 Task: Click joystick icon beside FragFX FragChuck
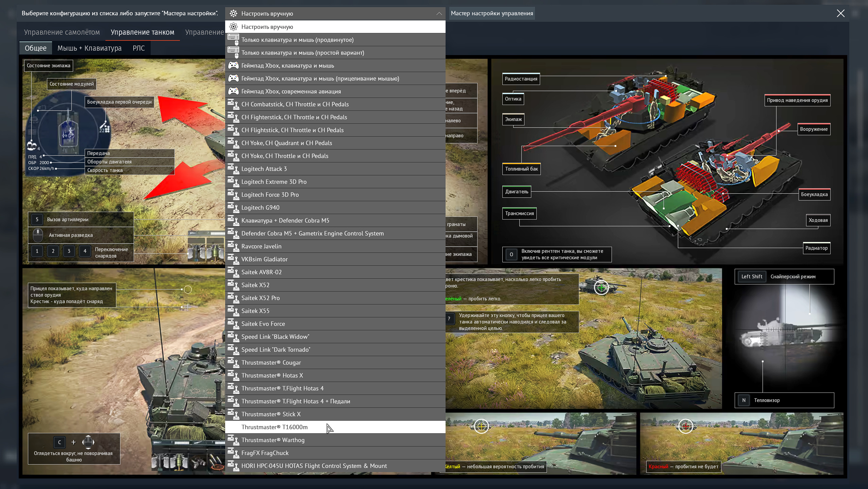click(233, 453)
